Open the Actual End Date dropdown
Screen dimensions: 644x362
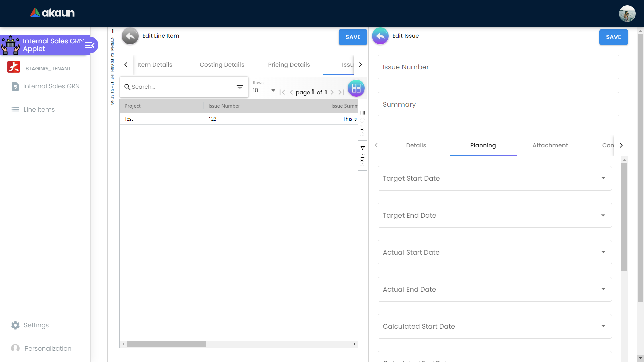tap(603, 289)
